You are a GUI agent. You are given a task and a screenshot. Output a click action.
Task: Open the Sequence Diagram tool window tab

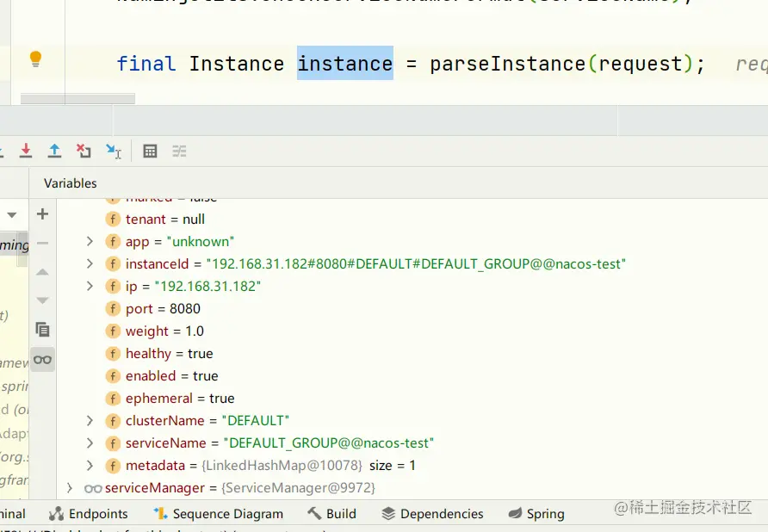pos(218,513)
